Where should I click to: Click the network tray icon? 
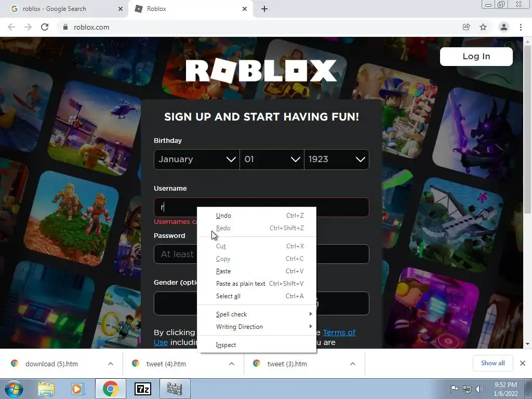coord(467,389)
